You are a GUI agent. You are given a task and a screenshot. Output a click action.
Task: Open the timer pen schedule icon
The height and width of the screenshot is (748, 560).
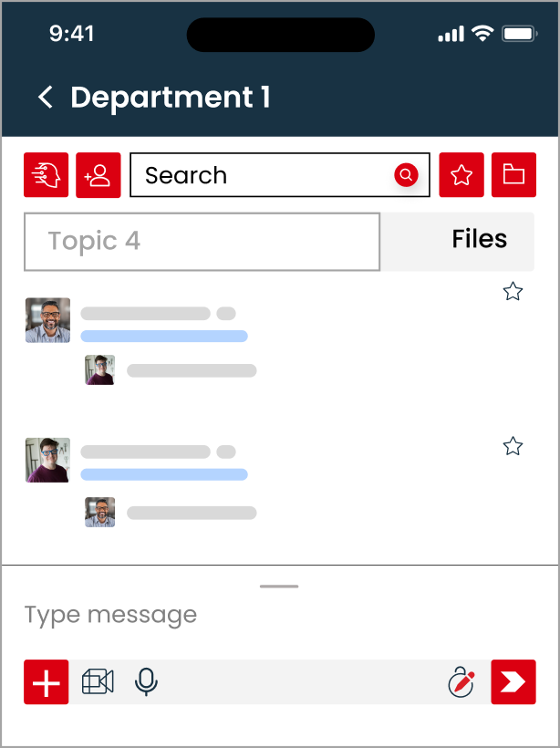click(x=461, y=683)
